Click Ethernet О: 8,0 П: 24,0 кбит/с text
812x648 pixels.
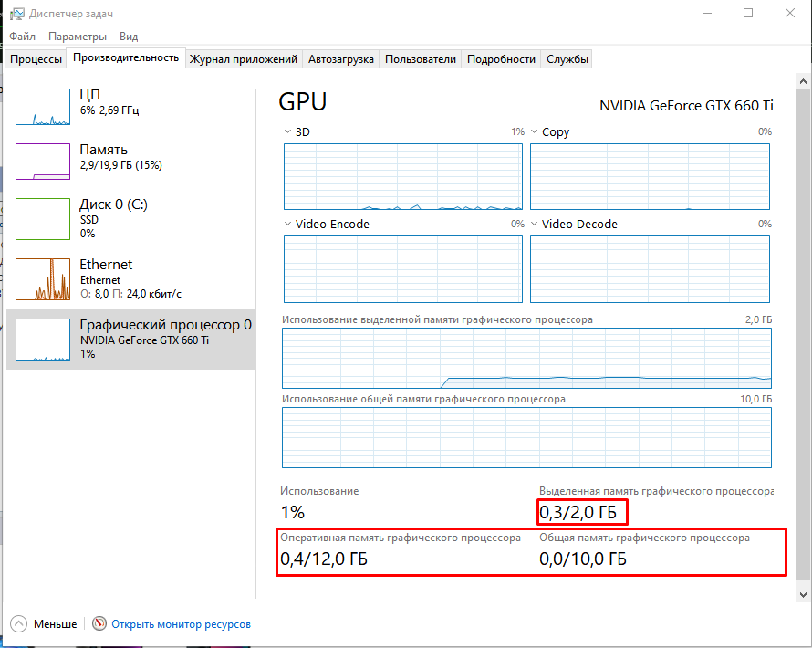(x=130, y=294)
